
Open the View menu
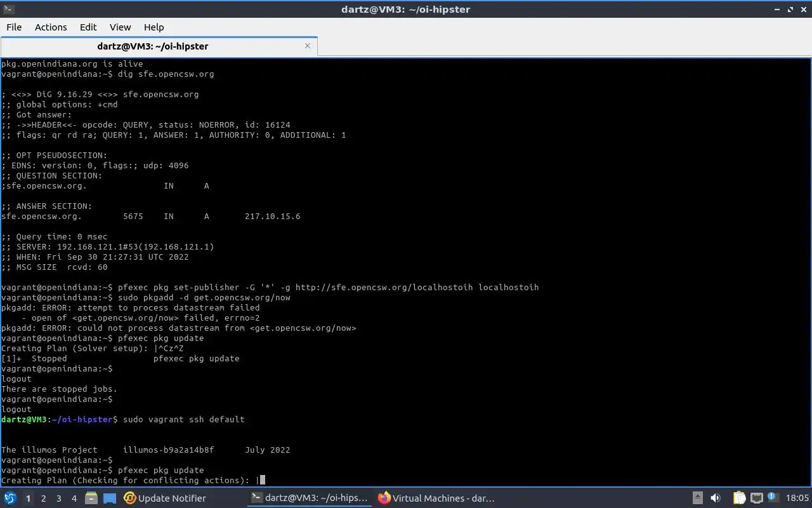tap(120, 27)
